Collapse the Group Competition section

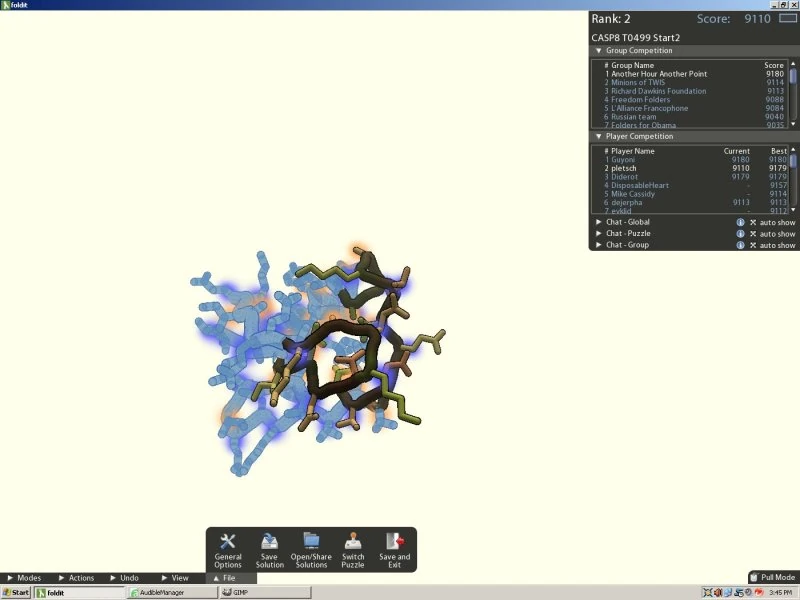pyautogui.click(x=599, y=51)
